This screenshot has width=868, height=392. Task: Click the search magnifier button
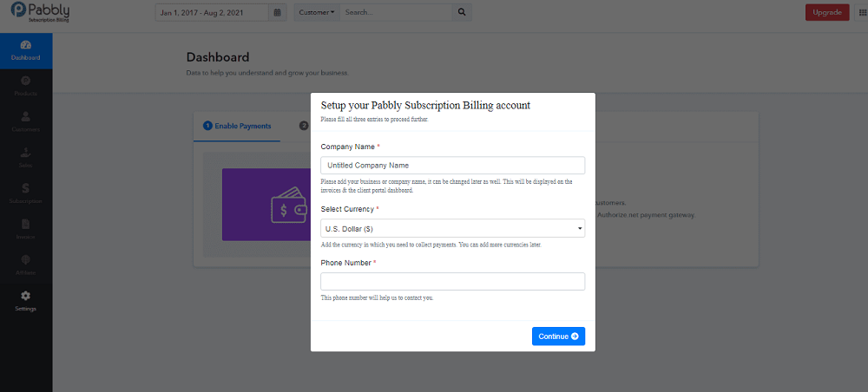(462, 12)
